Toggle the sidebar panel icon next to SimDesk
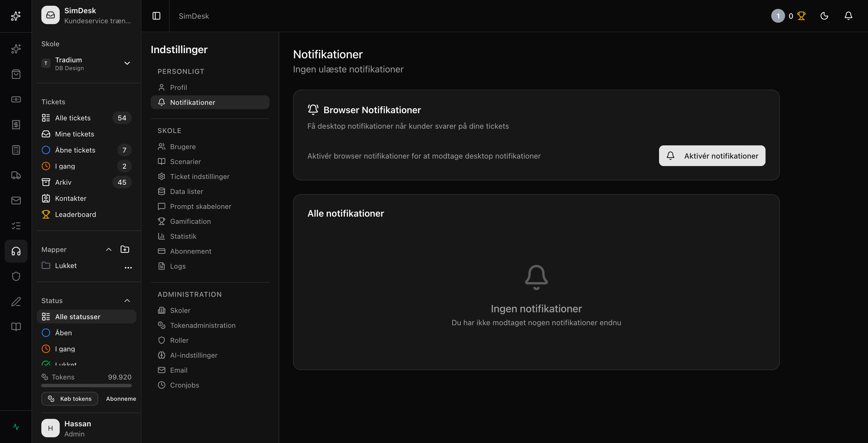Viewport: 868px width, 443px height. [156, 16]
